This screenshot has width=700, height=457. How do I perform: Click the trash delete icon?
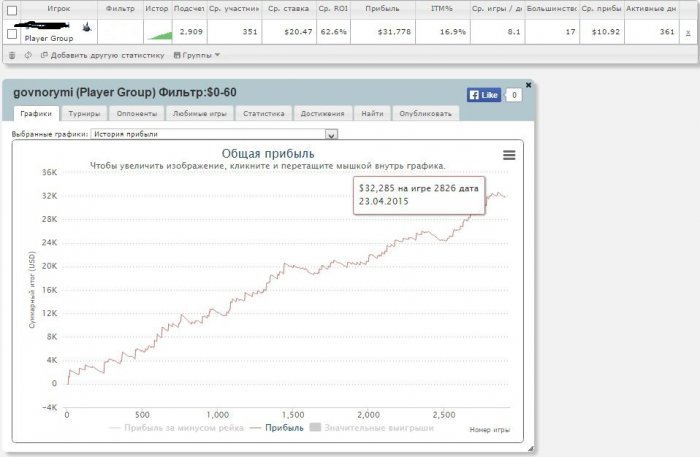click(x=12, y=55)
